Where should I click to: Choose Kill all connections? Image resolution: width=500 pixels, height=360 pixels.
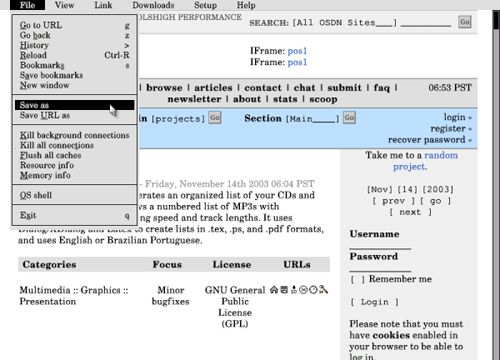coord(75,145)
